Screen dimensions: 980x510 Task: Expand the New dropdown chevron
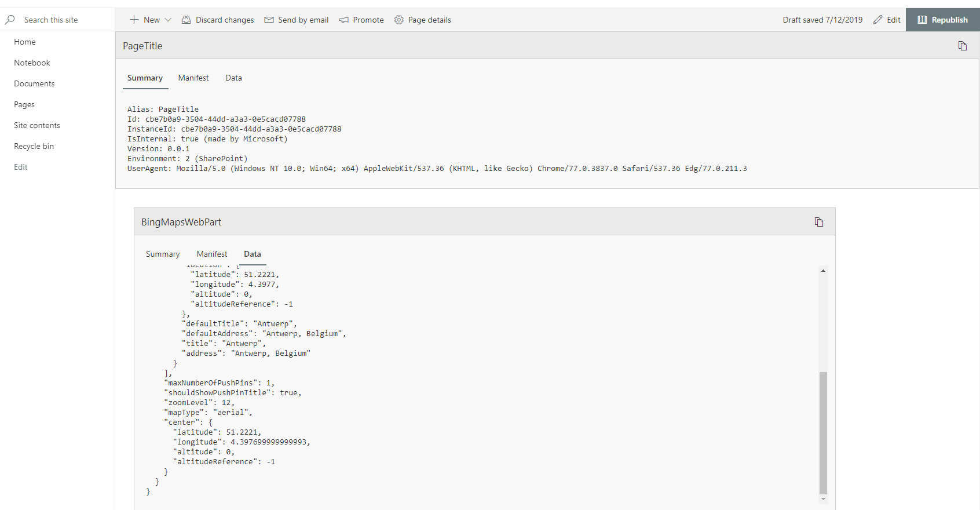168,20
